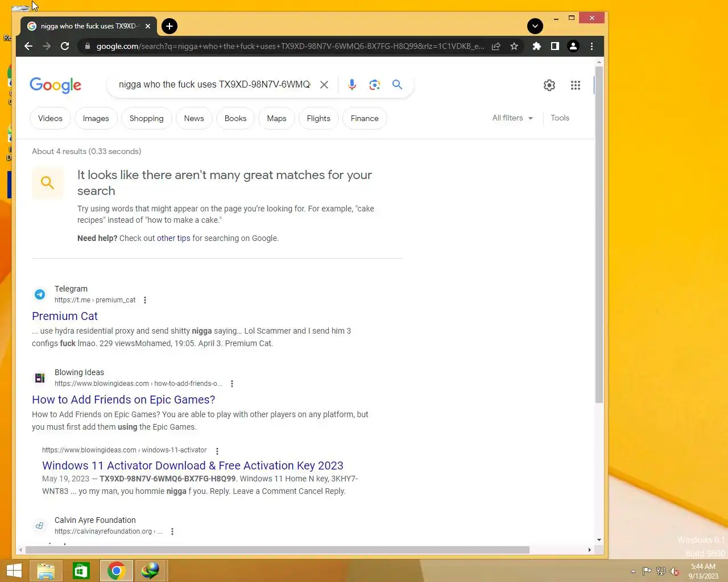
Task: Go to Google home via logo
Action: (x=55, y=85)
